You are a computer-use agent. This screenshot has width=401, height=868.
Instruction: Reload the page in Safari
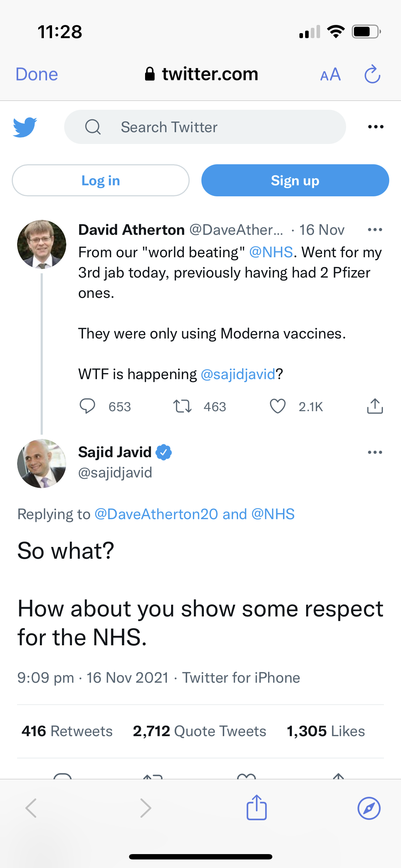pyautogui.click(x=372, y=74)
